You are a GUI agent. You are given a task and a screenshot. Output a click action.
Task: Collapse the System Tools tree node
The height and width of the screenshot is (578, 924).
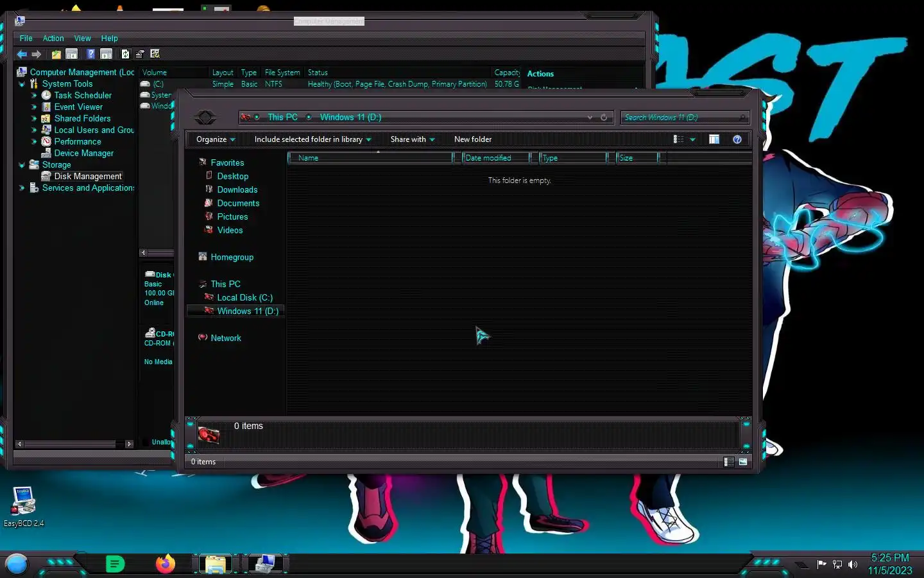[x=22, y=84]
